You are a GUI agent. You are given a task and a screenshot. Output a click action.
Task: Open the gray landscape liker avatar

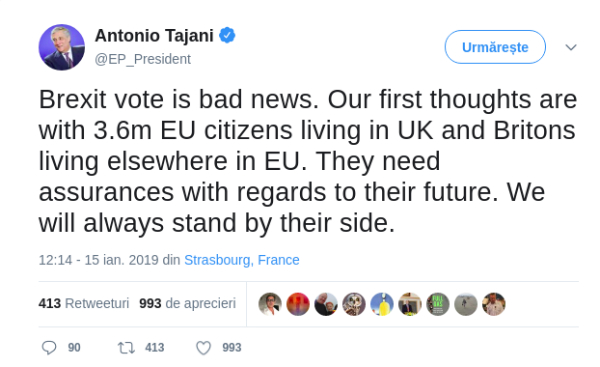tap(466, 304)
